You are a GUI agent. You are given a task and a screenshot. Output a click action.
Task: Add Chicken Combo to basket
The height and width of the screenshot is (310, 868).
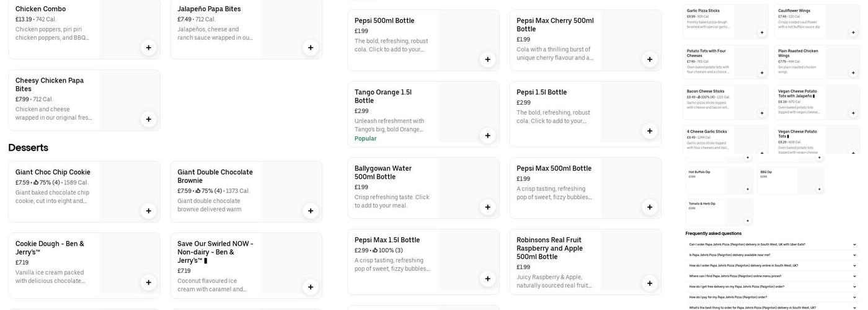(x=148, y=48)
